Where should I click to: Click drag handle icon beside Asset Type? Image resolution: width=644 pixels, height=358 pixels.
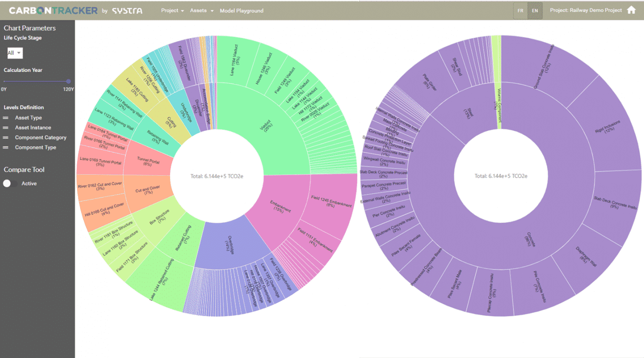pos(6,118)
